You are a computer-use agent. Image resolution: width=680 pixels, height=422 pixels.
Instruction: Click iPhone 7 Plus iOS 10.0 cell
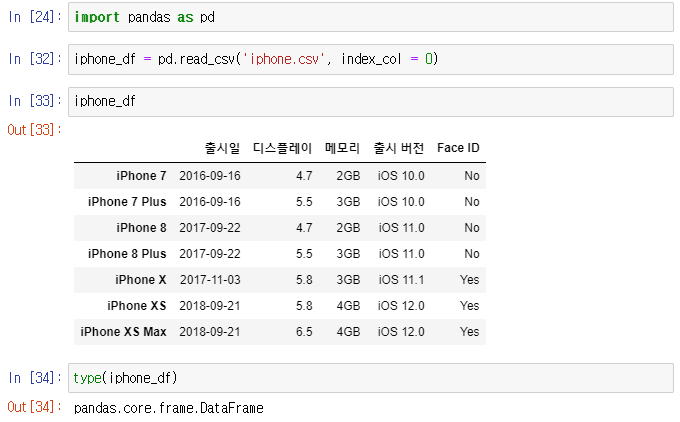[401, 202]
